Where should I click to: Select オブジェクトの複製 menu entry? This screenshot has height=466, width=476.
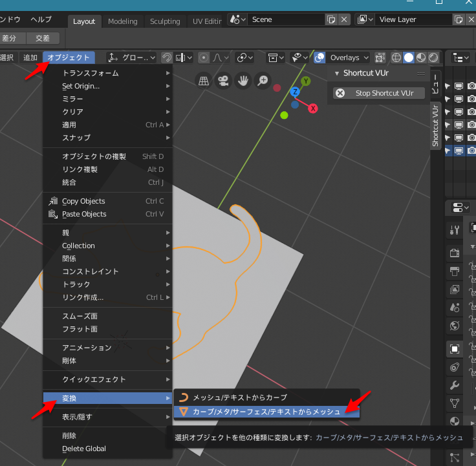point(107,156)
